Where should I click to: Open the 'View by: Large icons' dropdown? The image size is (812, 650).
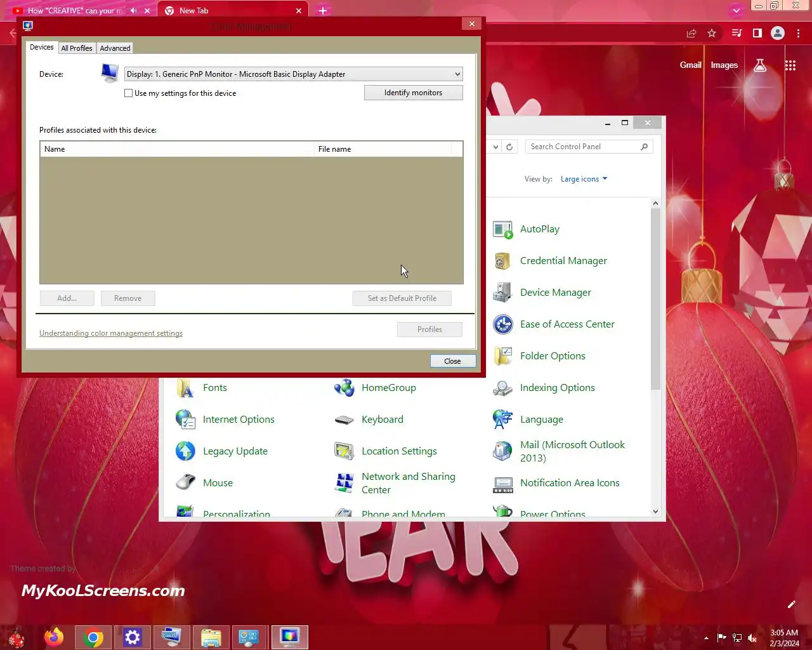[584, 179]
